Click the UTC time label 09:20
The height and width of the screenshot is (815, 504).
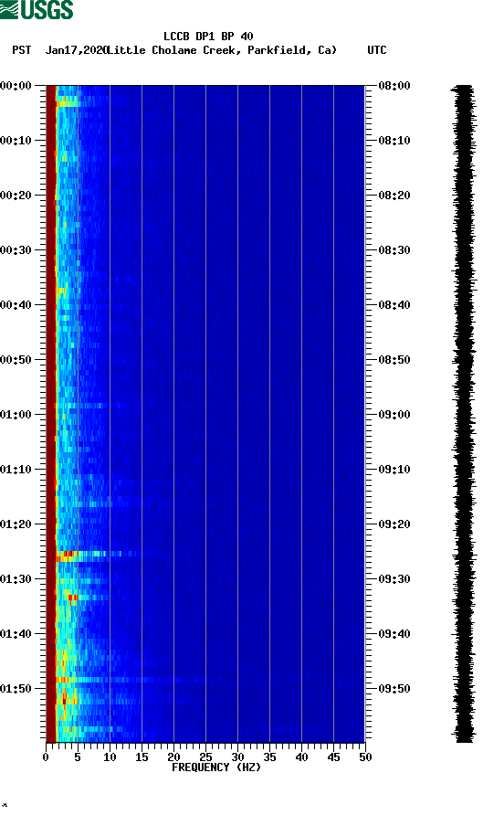[x=394, y=524]
